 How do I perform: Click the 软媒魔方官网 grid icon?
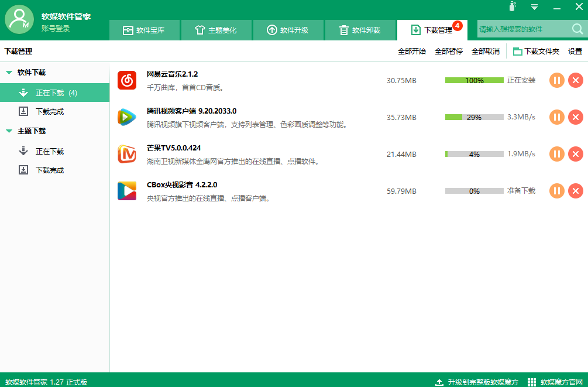(x=532, y=381)
